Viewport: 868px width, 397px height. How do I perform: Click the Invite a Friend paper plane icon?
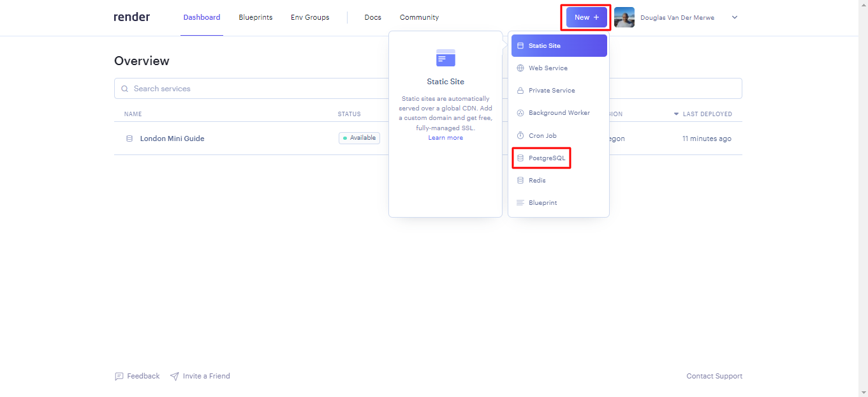(173, 376)
